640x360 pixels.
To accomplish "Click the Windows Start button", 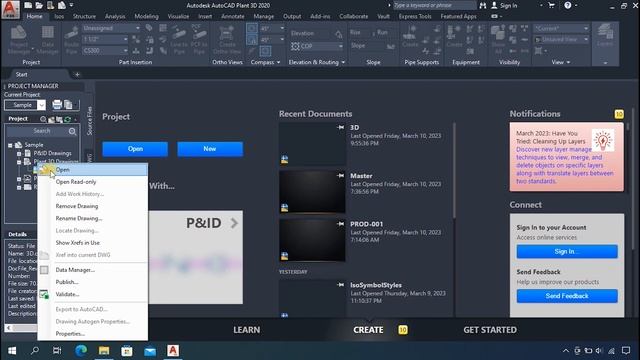I will click(x=12, y=351).
